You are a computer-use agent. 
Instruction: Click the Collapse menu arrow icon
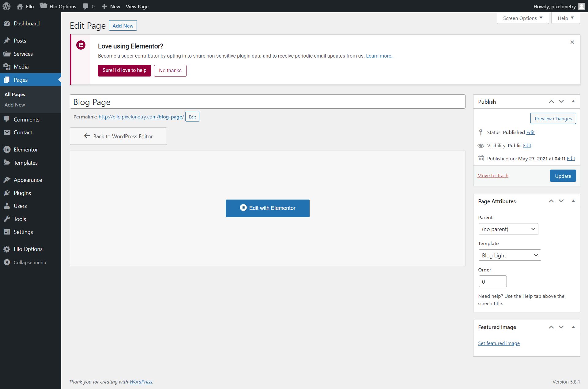tap(7, 262)
